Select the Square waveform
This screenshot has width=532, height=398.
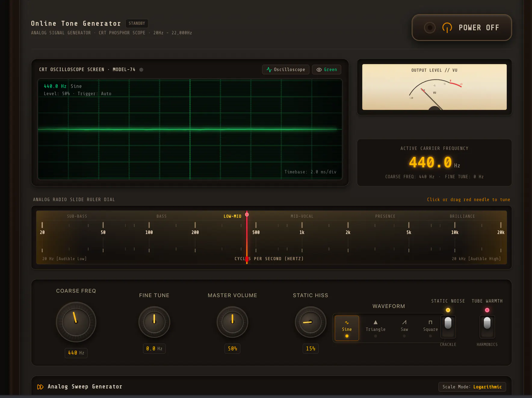pos(431,328)
